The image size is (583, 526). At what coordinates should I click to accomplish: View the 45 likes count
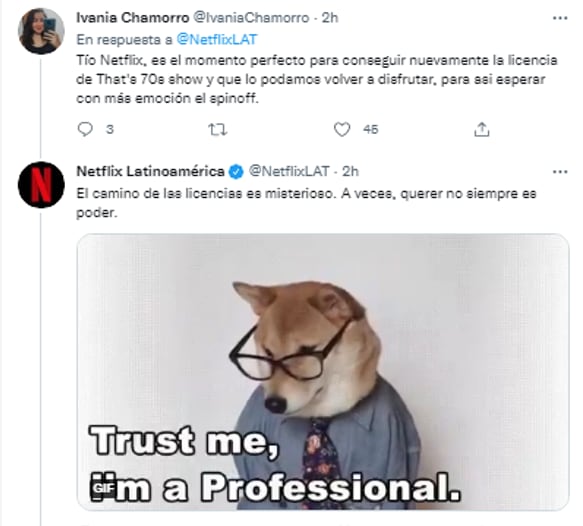(371, 129)
